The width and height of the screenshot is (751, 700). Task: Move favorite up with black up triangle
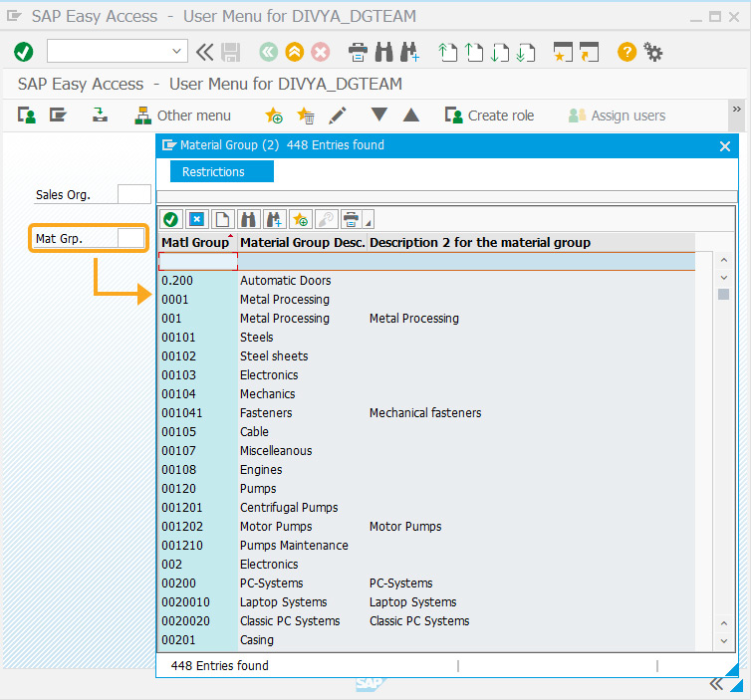[411, 115]
